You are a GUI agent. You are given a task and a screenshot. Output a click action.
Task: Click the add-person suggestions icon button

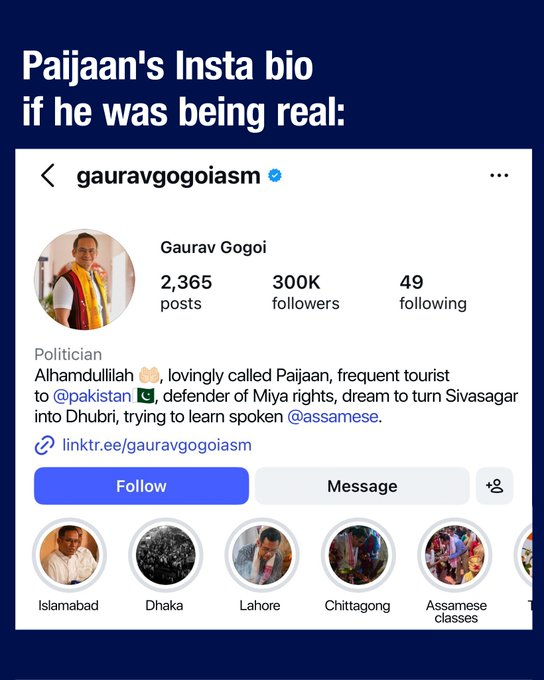pyautogui.click(x=495, y=486)
